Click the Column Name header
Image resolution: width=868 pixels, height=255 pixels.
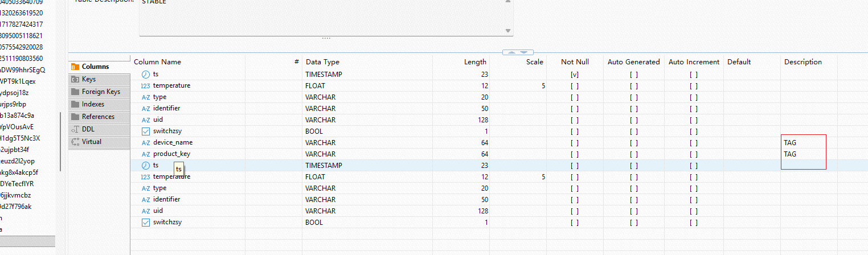click(x=157, y=62)
